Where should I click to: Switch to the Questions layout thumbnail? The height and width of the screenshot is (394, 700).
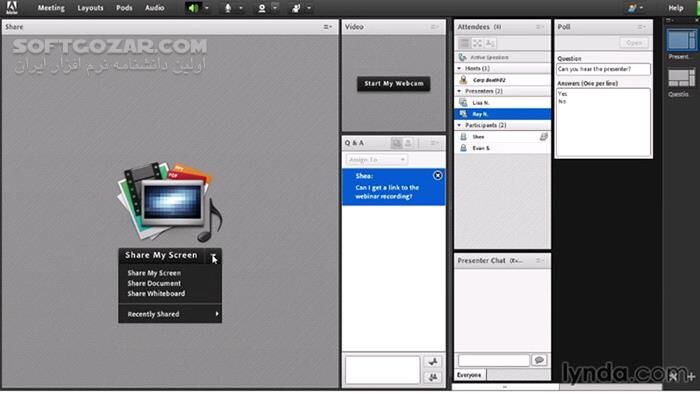point(681,78)
